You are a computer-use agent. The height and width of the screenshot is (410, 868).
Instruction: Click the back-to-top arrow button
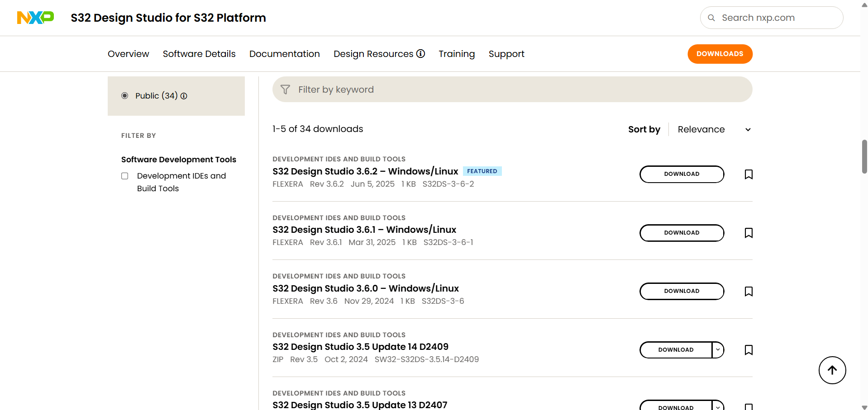[x=832, y=370]
